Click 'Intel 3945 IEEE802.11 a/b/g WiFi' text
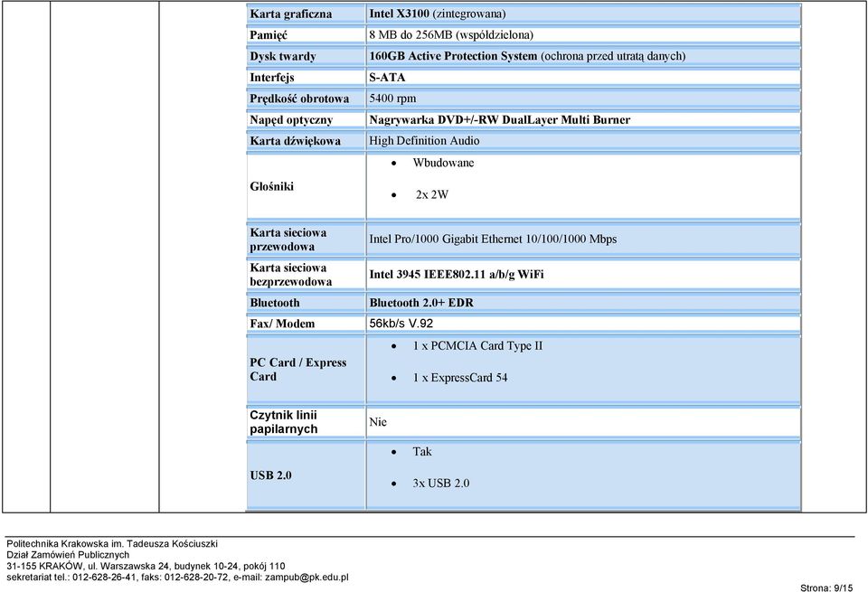This screenshot has height=592, width=868. [x=456, y=274]
